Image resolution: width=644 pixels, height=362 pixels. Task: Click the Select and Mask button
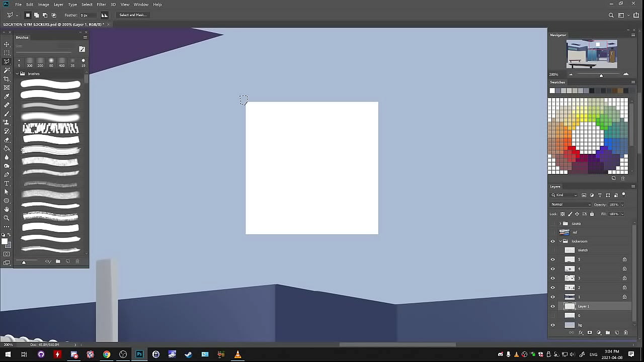(x=133, y=15)
